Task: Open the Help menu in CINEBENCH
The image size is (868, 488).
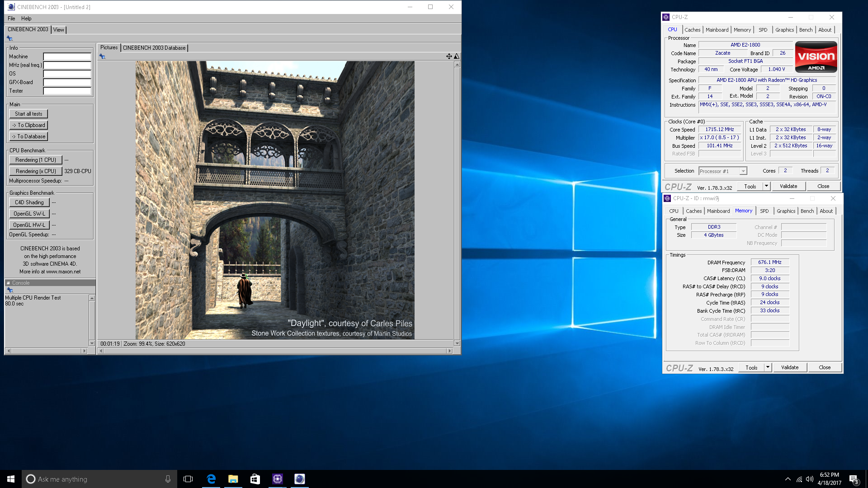Action: coord(26,19)
